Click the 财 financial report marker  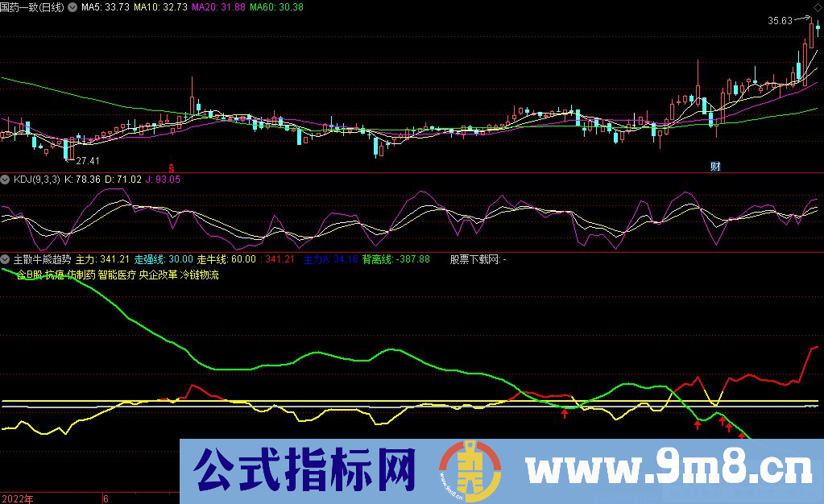pos(715,167)
